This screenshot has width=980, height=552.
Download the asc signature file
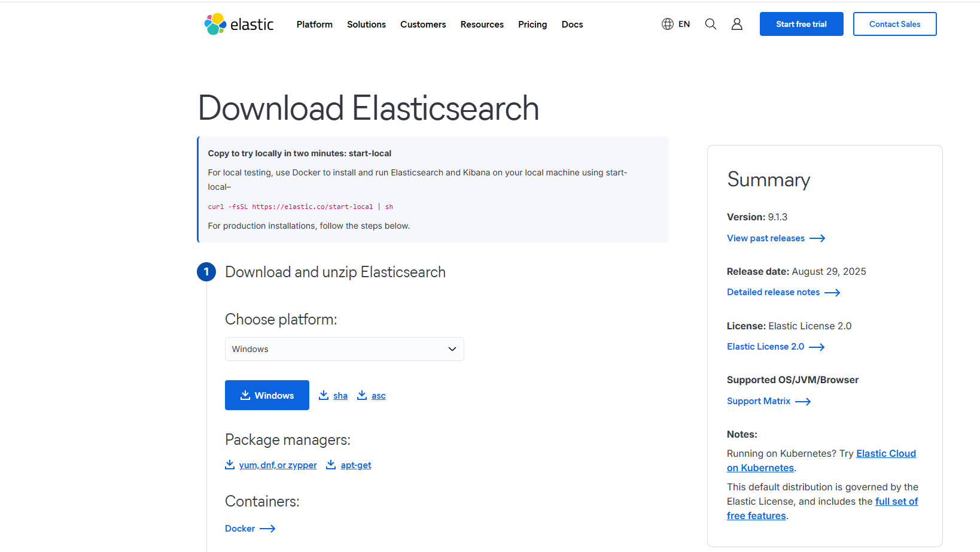pos(378,396)
